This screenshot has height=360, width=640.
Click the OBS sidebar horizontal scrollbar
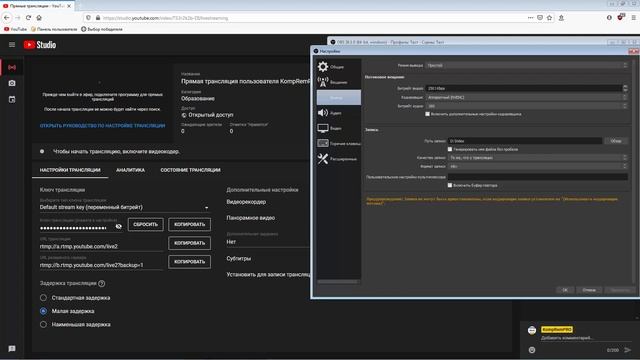pyautogui.click(x=338, y=282)
